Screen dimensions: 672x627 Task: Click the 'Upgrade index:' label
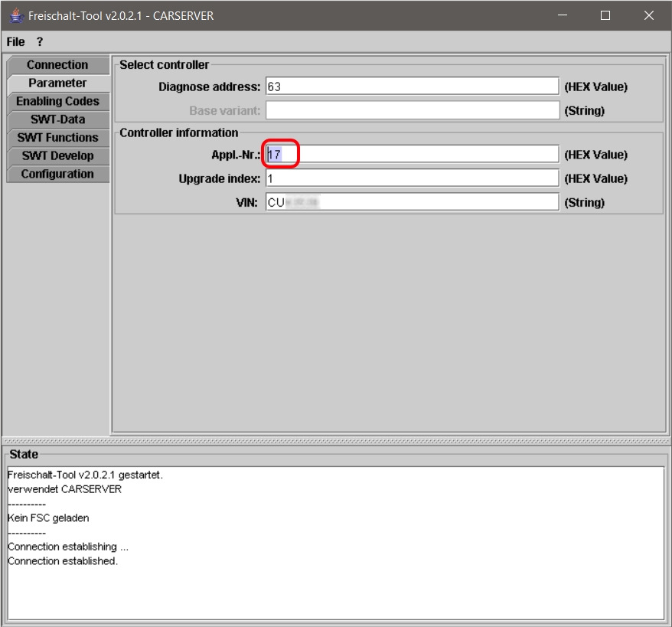tap(220, 178)
